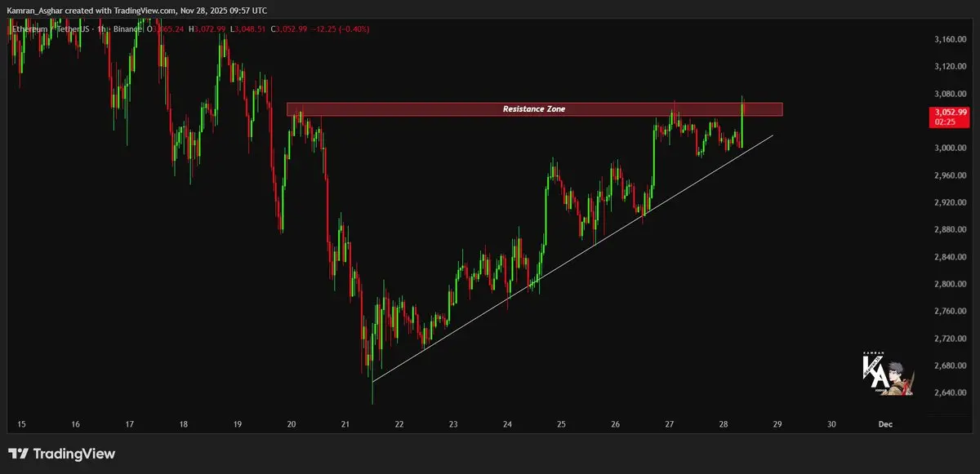Click the 2,680.00 price axis label

pos(949,365)
